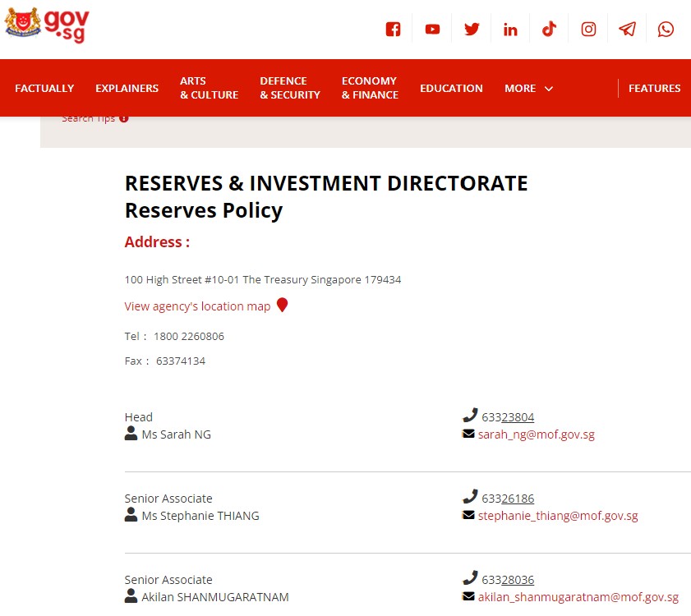This screenshot has width=691, height=616.
Task: Open the Instagram social icon
Action: point(588,29)
